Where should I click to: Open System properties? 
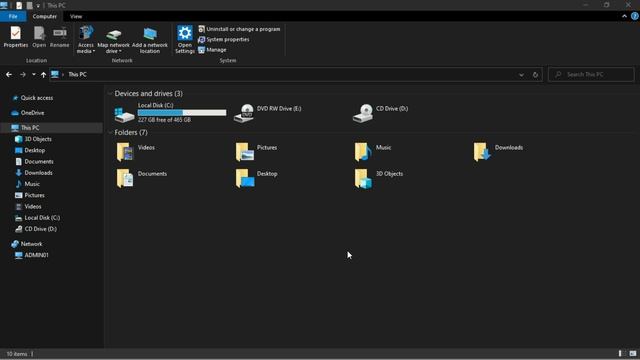pyautogui.click(x=224, y=40)
